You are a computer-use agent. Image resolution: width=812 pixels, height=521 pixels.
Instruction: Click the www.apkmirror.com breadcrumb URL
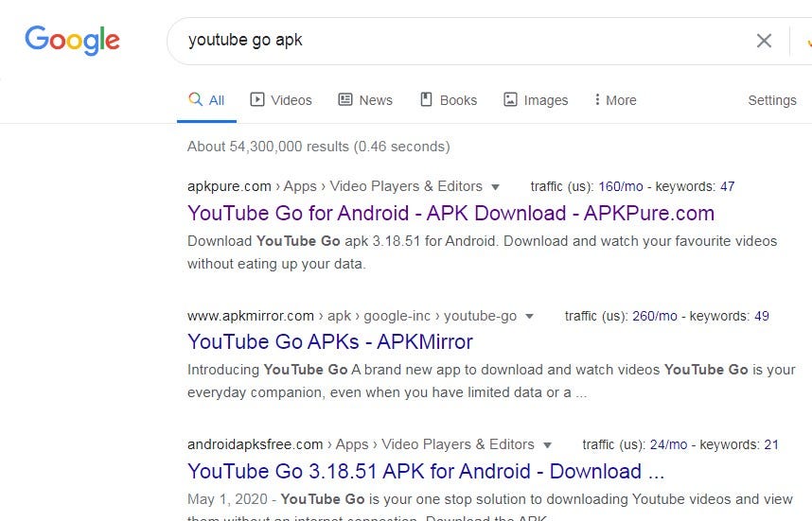(352, 316)
